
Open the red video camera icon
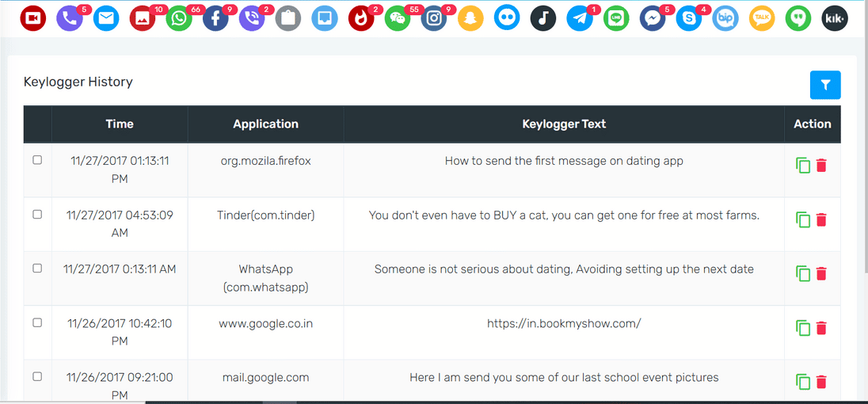click(32, 19)
